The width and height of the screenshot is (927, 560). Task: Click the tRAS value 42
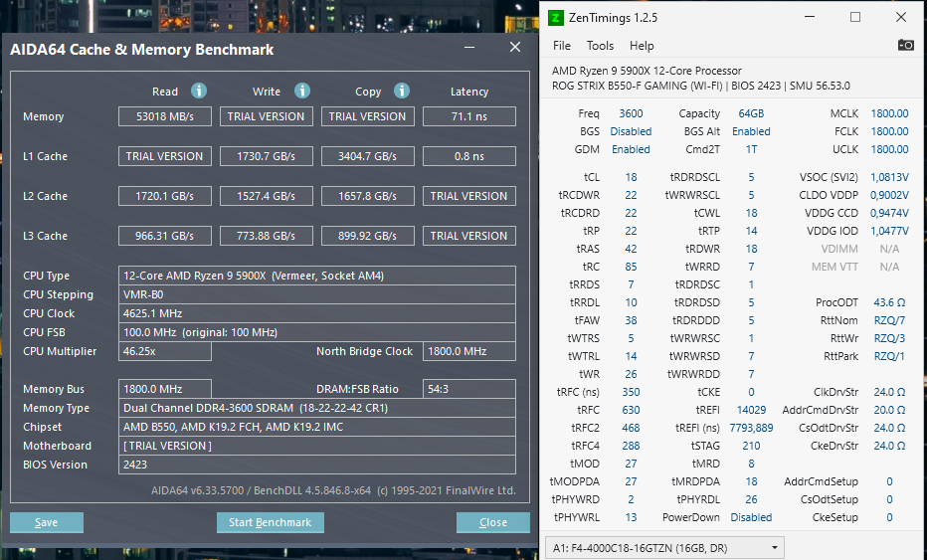pos(631,249)
